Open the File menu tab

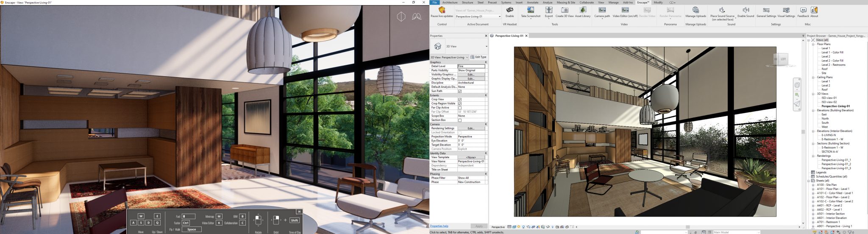434,3
